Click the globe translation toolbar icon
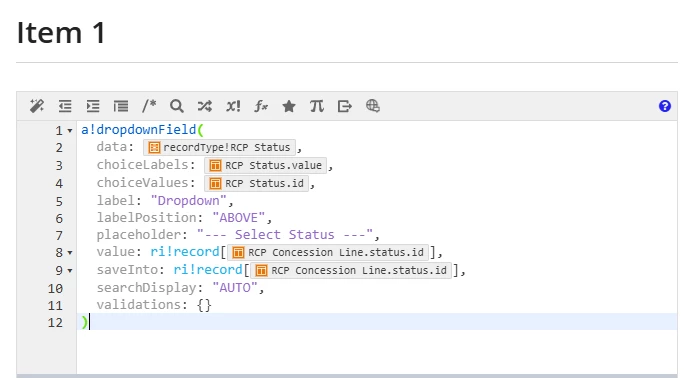Screen dimensions: 699x378 (x=373, y=106)
